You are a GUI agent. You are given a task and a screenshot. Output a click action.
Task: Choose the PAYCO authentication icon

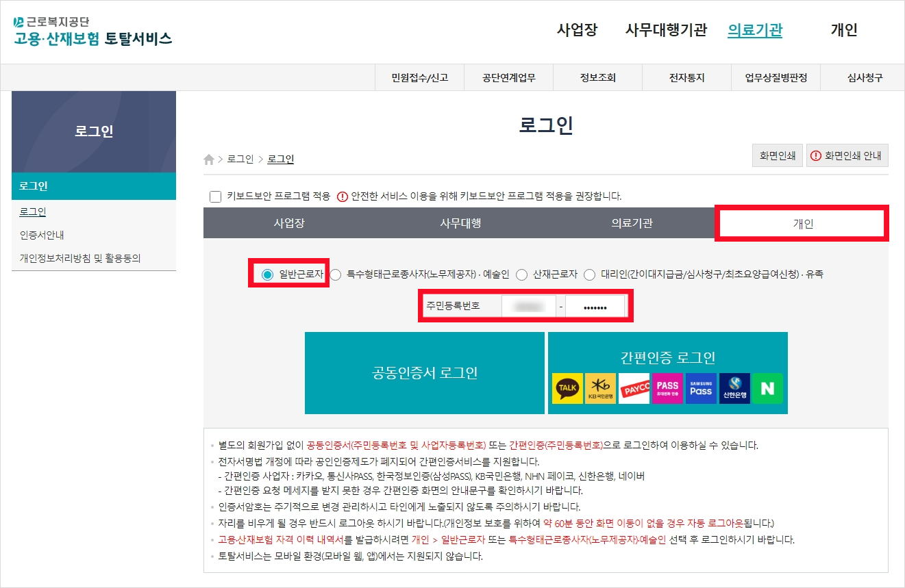tap(634, 388)
